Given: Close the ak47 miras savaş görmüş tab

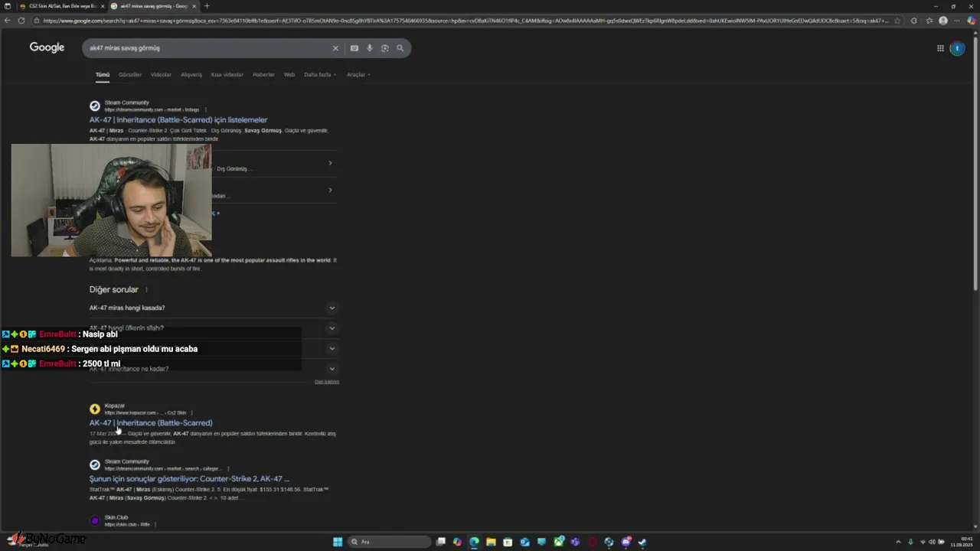Looking at the screenshot, I should 194,6.
